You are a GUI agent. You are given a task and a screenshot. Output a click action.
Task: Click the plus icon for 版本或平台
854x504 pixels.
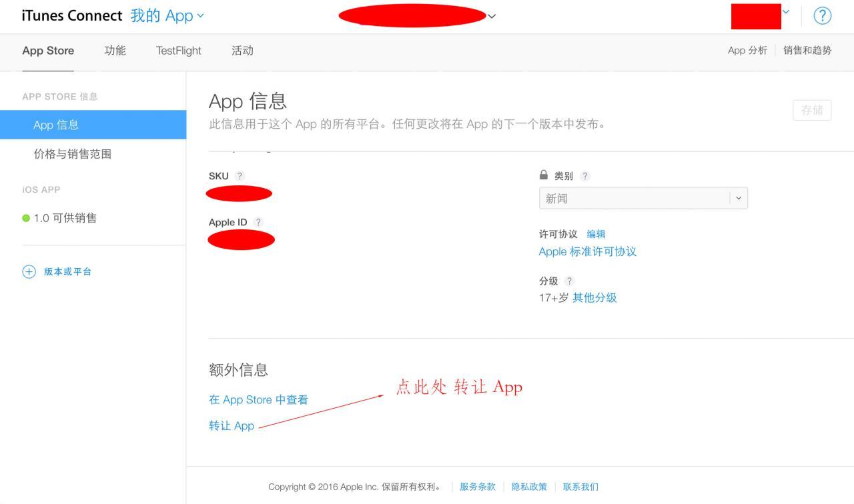click(29, 271)
